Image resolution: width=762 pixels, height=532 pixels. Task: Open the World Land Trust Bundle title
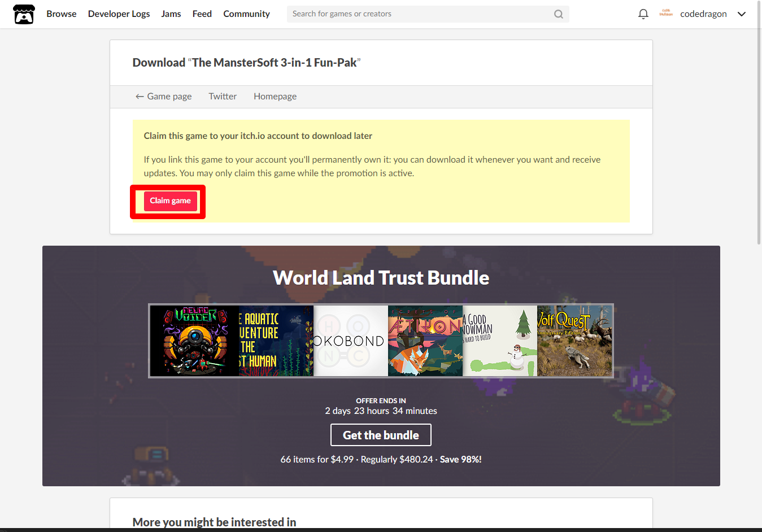point(381,278)
